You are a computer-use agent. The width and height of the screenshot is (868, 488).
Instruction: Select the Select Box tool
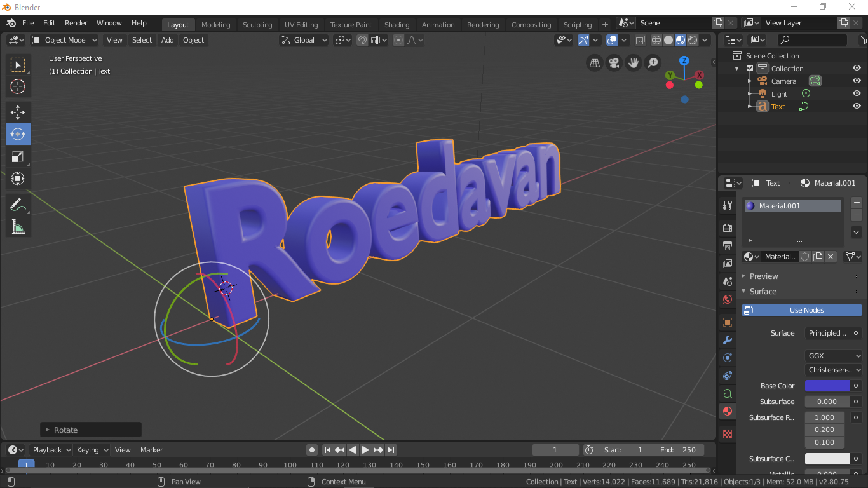click(18, 65)
